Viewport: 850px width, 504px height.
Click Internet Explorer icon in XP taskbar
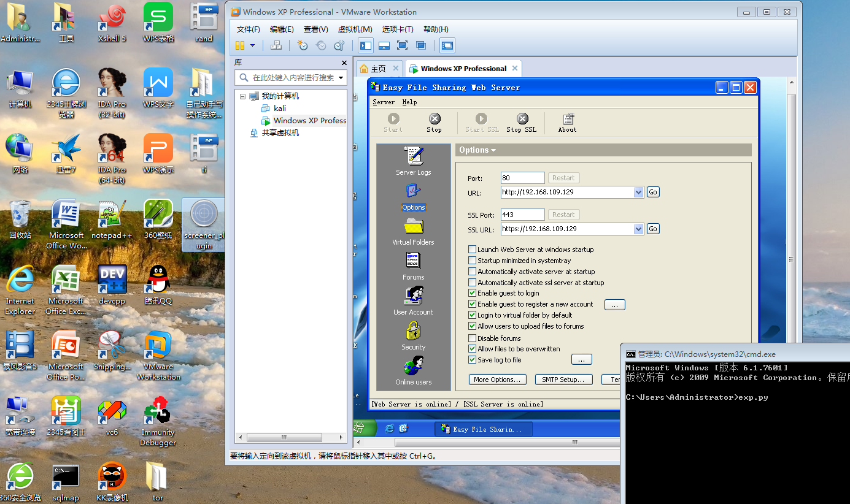point(388,429)
